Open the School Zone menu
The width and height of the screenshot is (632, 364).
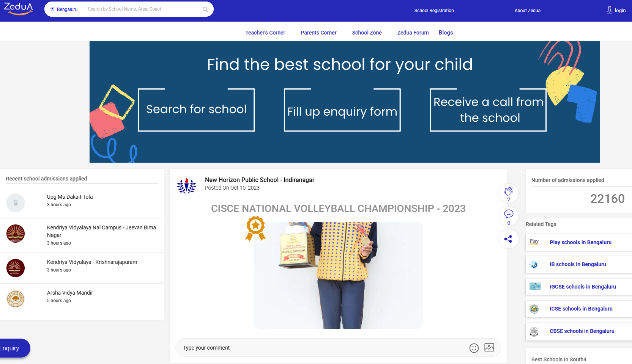tap(367, 33)
